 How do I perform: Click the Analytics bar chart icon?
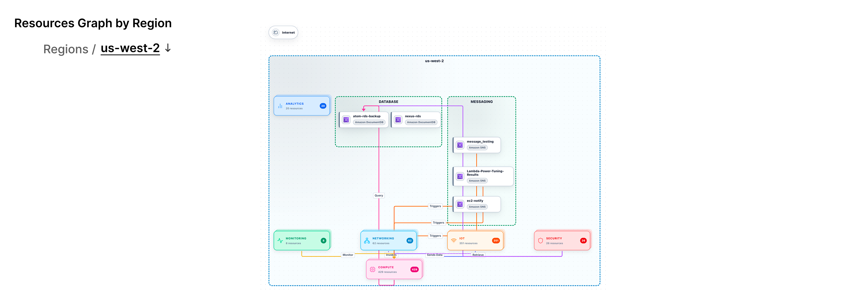click(x=280, y=106)
